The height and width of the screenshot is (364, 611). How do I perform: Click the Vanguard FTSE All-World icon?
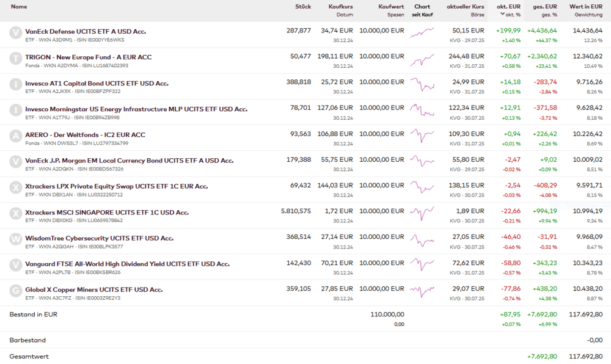16,265
